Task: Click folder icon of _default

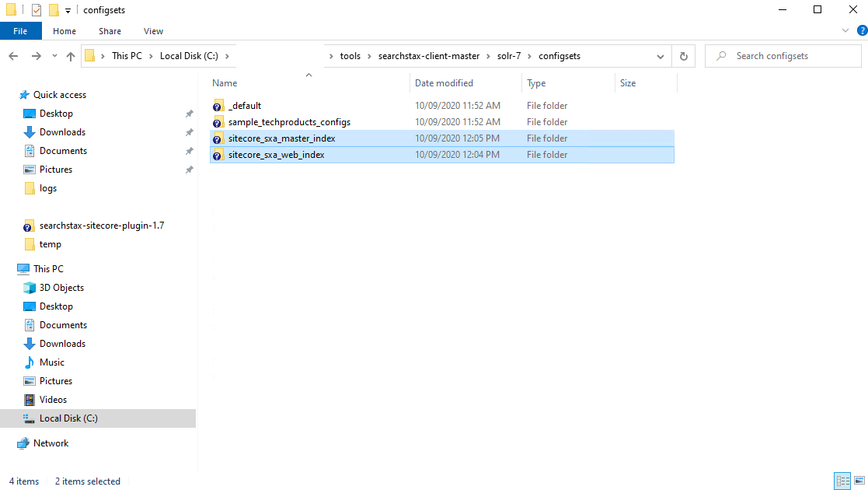Action: 218,105
